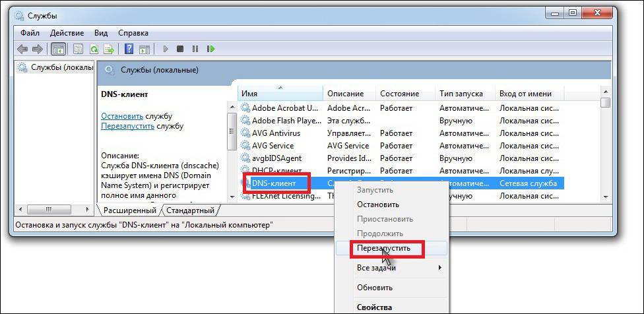The height and width of the screenshot is (314, 644).
Task: Click the Export list toolbar icon
Action: coord(108,49)
